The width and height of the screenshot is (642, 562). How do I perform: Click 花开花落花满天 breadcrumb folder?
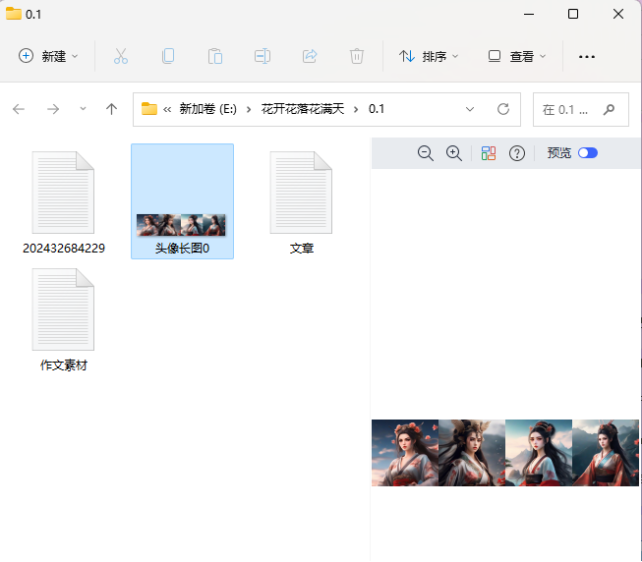click(x=303, y=109)
